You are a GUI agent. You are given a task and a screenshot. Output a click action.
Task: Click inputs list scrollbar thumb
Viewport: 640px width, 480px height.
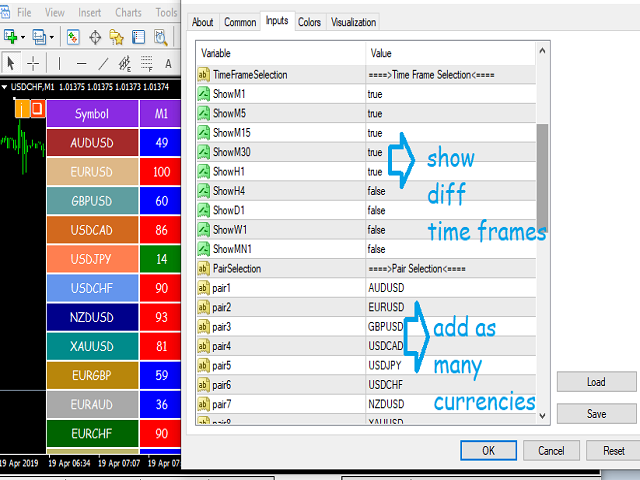542,176
